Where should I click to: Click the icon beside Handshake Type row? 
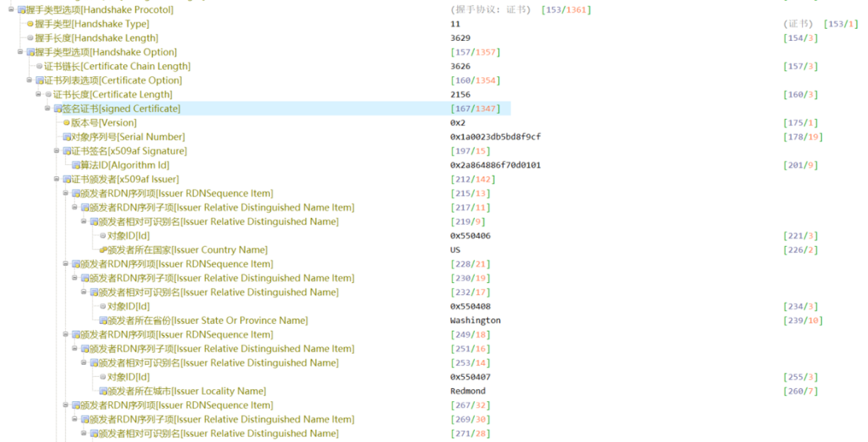pos(31,24)
